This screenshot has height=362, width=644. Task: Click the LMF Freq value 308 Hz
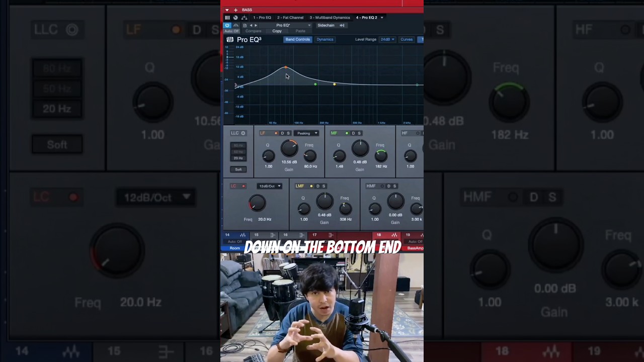tap(346, 219)
